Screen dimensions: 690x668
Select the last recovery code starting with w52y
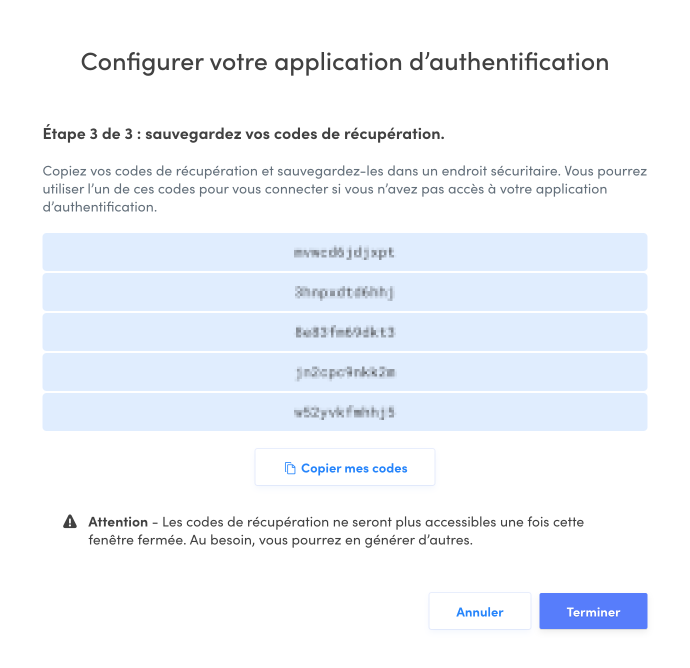pos(344,412)
